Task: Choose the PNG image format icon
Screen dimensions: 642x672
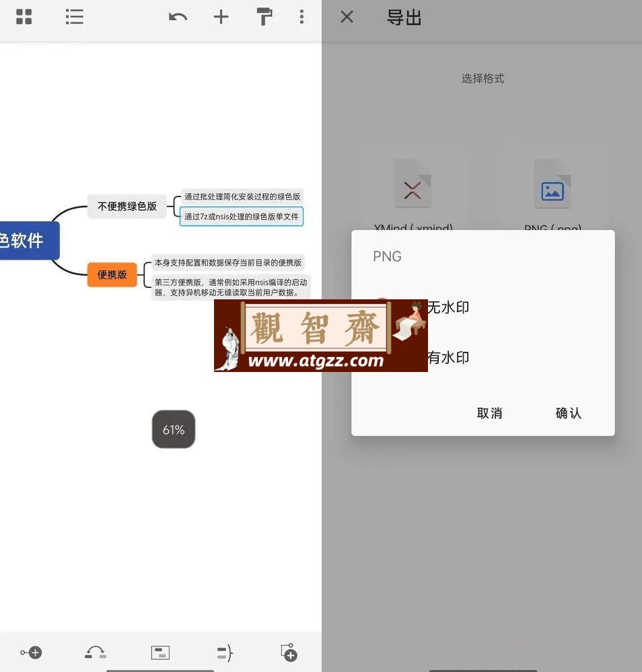Action: (x=552, y=184)
